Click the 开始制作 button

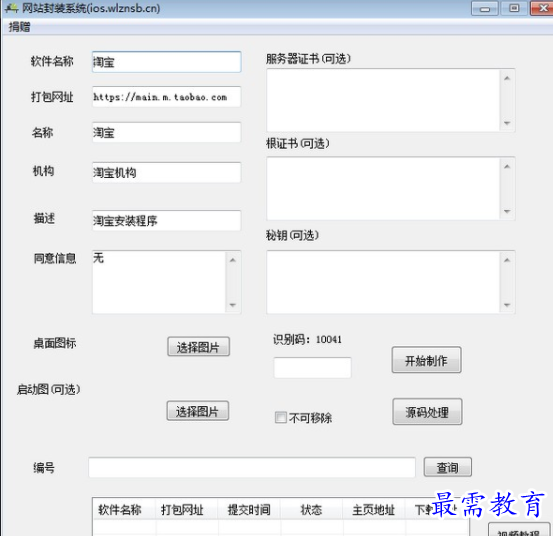426,360
